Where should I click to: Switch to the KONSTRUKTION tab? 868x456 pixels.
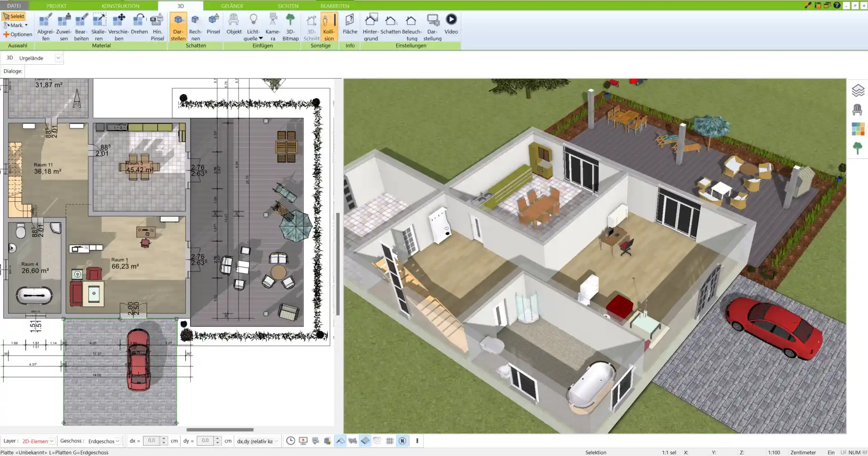pos(120,6)
